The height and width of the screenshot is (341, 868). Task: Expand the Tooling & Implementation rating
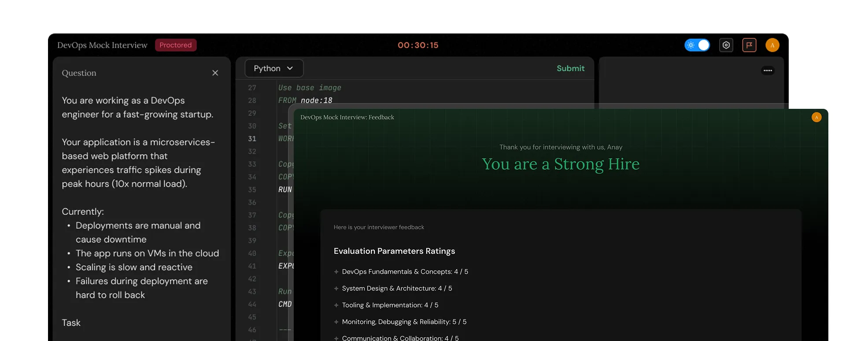(336, 305)
